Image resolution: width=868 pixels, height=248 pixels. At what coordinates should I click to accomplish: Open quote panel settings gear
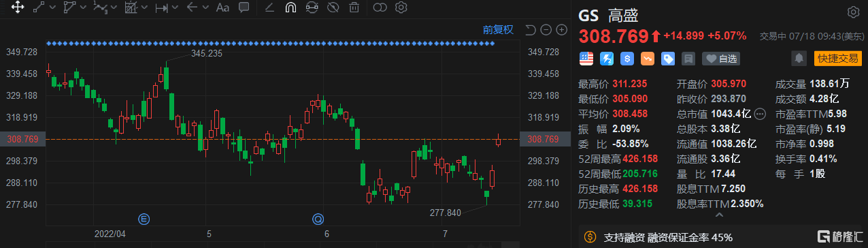pyautogui.click(x=853, y=12)
